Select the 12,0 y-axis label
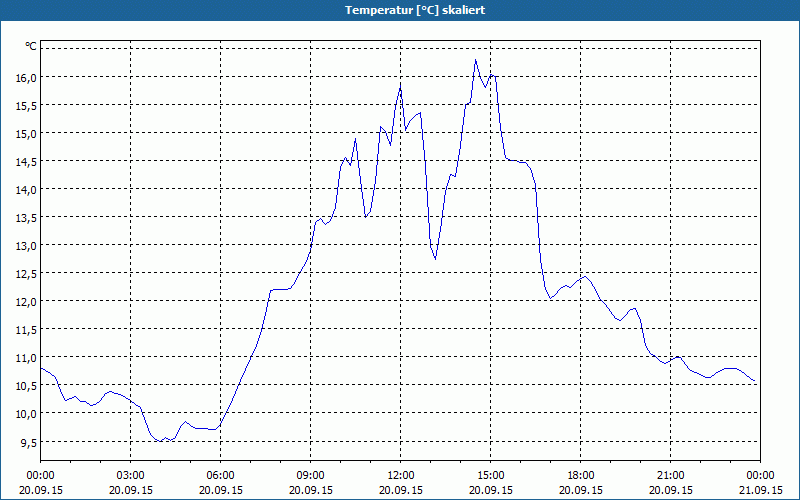The height and width of the screenshot is (500, 800). tap(26, 302)
